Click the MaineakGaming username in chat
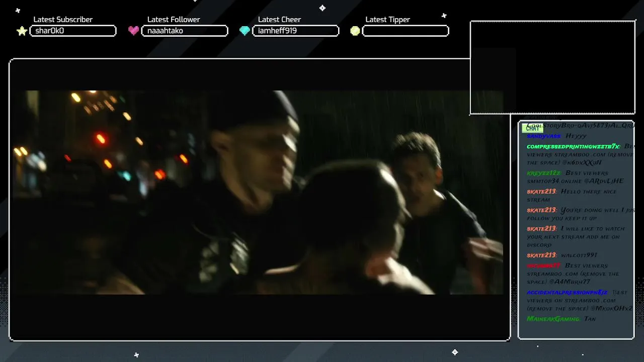 [553, 319]
